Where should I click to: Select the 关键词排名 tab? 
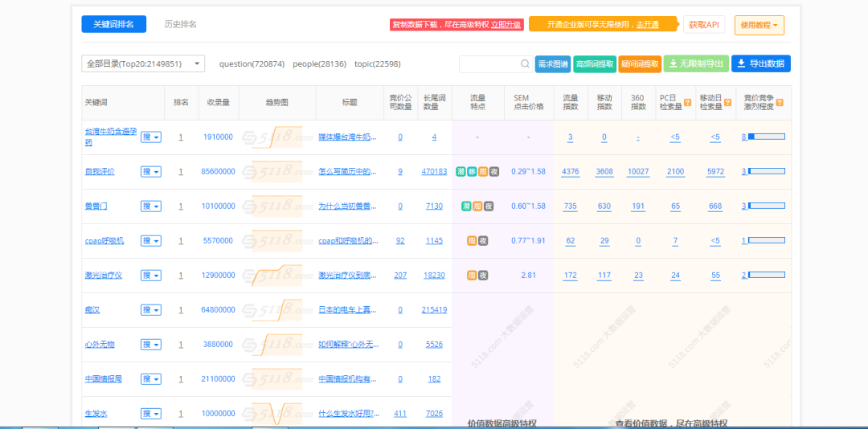tap(113, 24)
